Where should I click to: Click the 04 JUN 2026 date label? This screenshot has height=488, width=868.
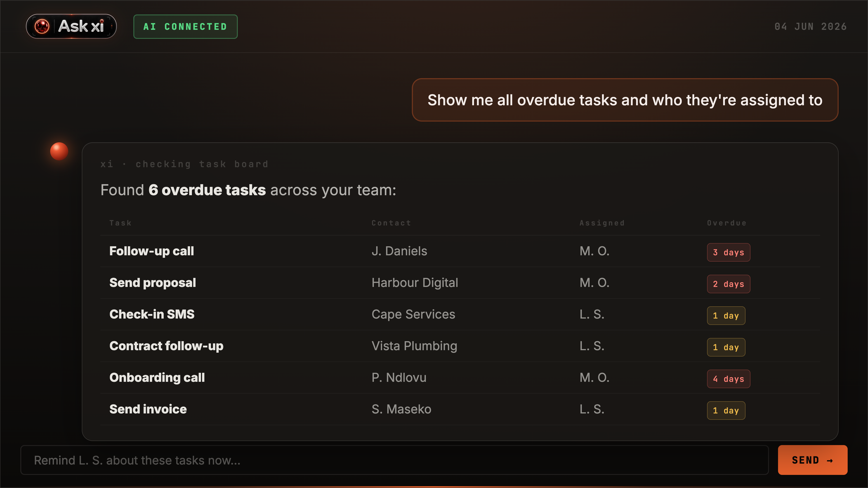pos(810,27)
